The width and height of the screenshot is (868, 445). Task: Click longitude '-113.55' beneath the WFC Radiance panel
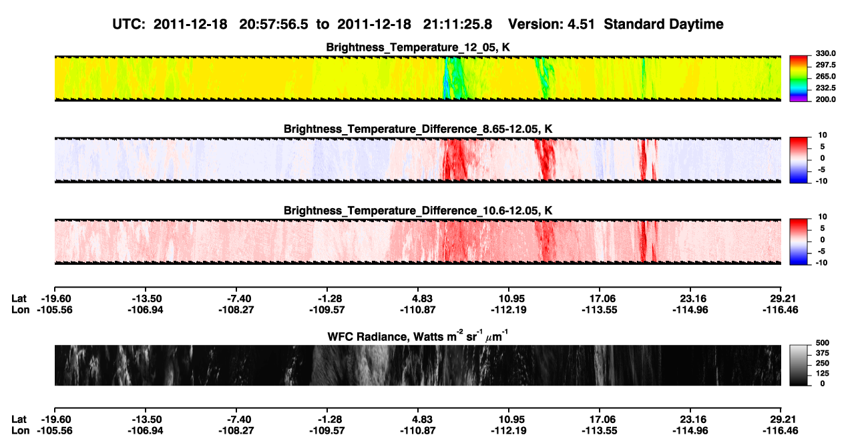coord(600,431)
